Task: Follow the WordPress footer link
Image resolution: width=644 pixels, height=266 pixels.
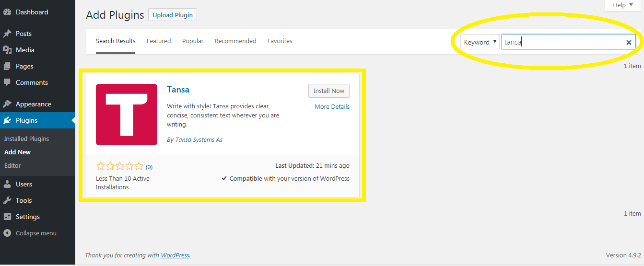Action: tap(175, 255)
